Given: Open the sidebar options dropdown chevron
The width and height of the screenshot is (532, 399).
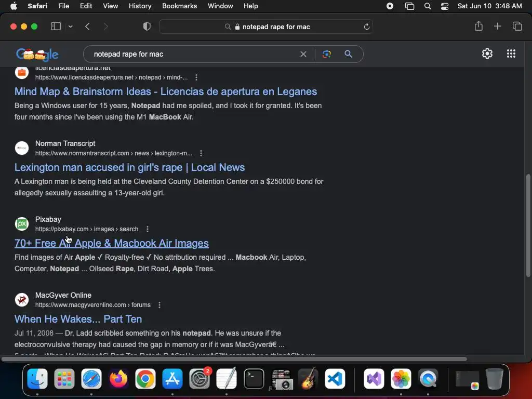Looking at the screenshot, I should [70, 26].
